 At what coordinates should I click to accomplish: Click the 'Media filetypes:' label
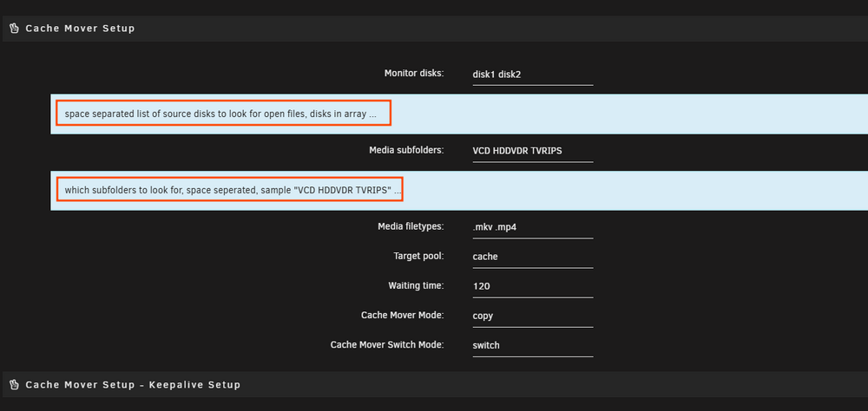[411, 226]
